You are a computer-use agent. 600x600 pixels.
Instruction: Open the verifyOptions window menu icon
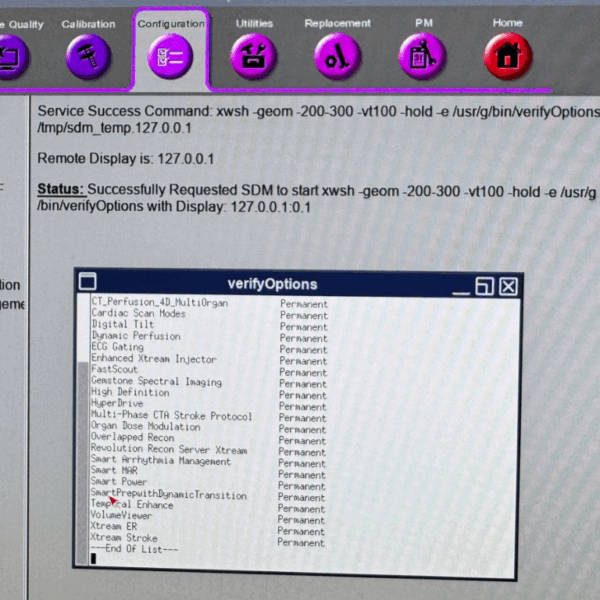pyautogui.click(x=87, y=283)
